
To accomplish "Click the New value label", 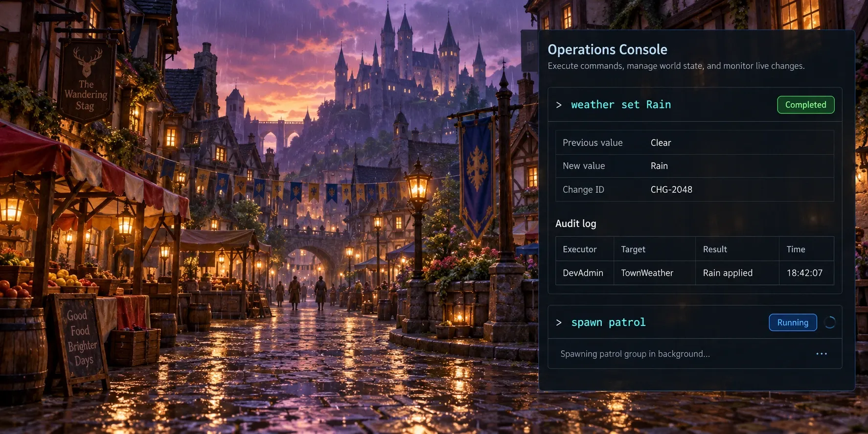I will tap(584, 166).
